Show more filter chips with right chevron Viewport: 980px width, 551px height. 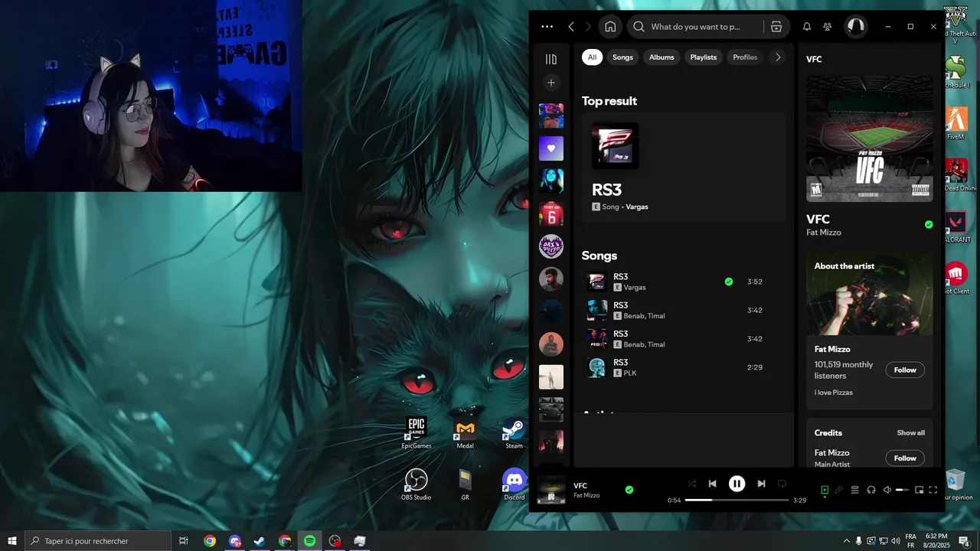[x=778, y=57]
